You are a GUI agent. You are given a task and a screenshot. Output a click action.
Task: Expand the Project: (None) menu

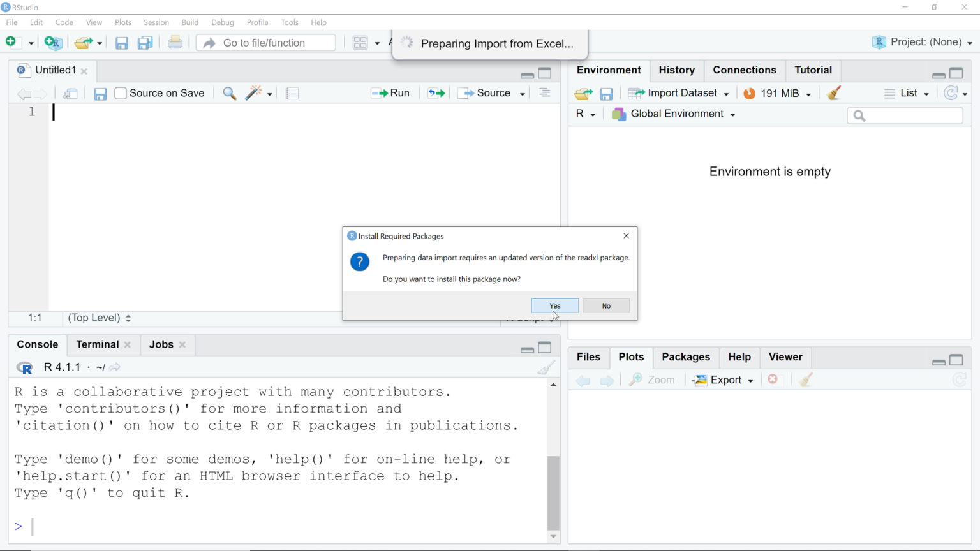click(923, 42)
